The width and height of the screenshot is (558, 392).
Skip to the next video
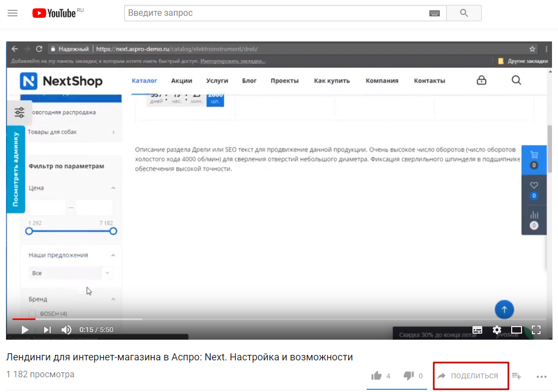47,330
